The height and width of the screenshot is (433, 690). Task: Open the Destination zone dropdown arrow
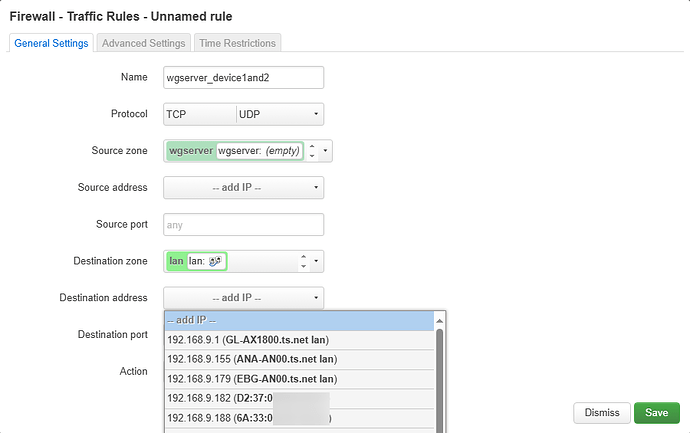coord(316,261)
